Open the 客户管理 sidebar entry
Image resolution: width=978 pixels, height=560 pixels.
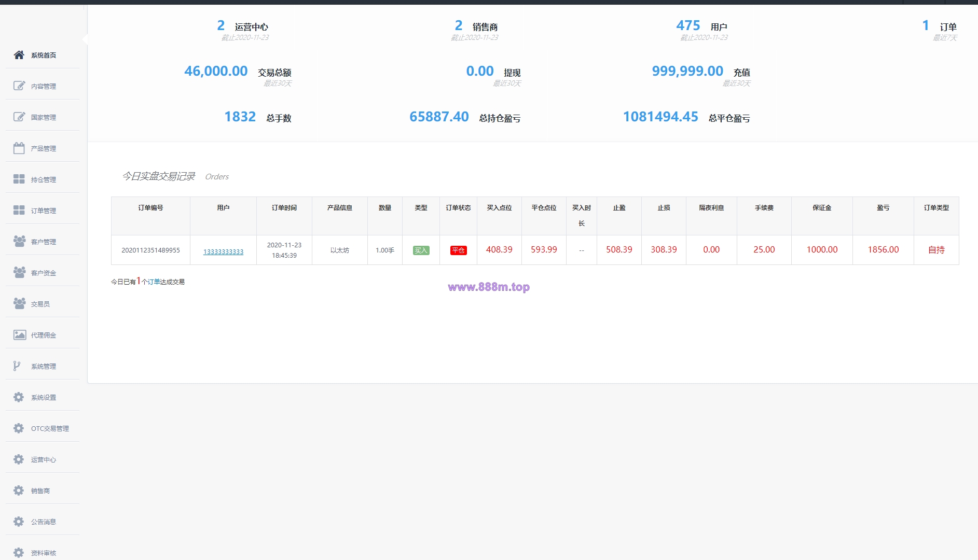point(43,242)
